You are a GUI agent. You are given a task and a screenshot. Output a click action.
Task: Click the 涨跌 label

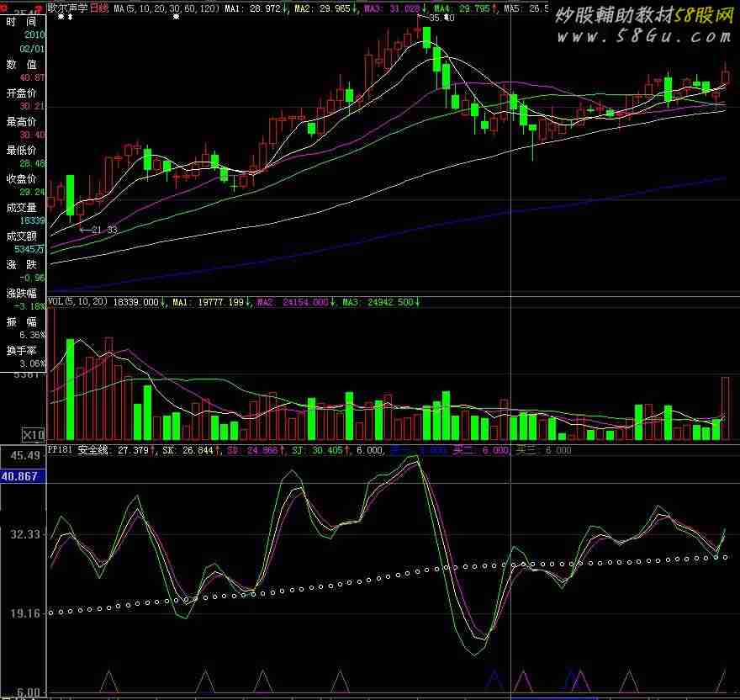click(21, 265)
